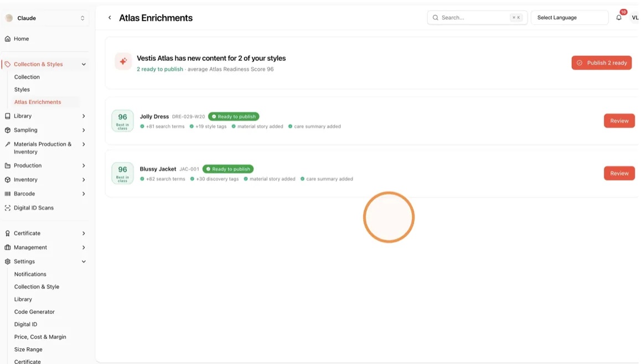Click the Inventory box icon
The height and width of the screenshot is (364, 641).
point(7,180)
